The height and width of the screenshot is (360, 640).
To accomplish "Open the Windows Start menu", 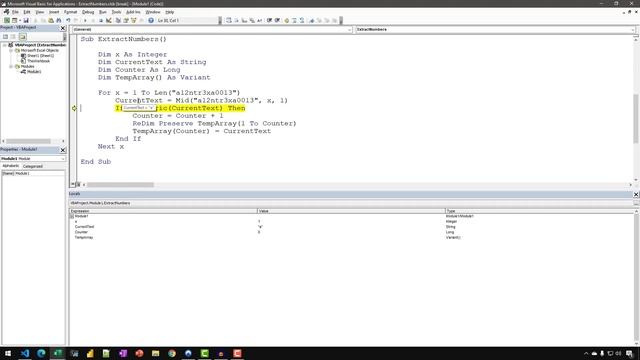I will tap(8, 353).
